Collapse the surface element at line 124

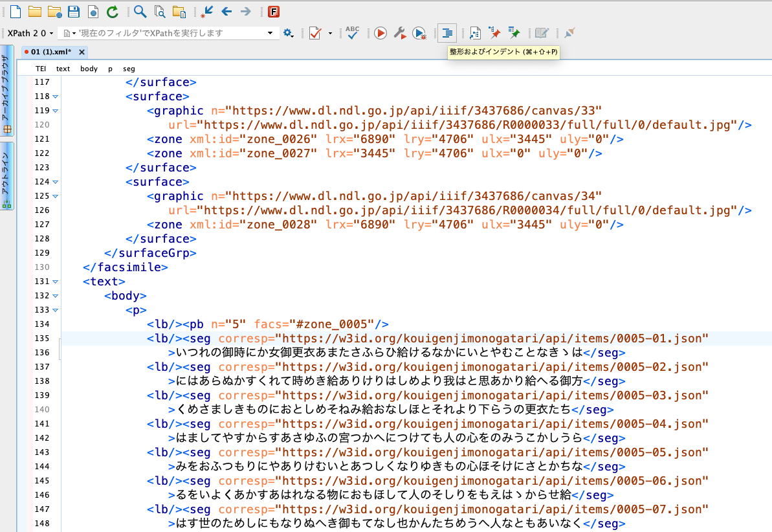pyautogui.click(x=55, y=183)
